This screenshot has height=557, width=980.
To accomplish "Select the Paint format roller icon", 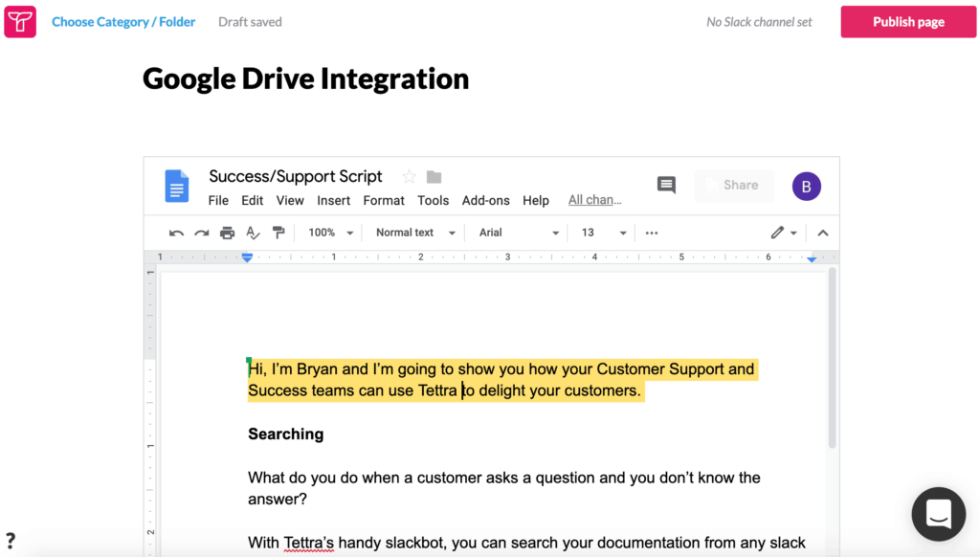I will tap(278, 234).
